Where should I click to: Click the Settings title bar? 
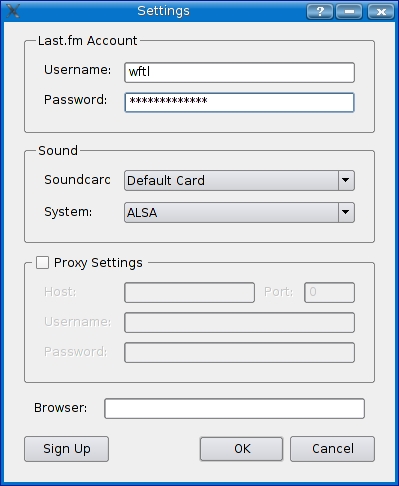[163, 11]
